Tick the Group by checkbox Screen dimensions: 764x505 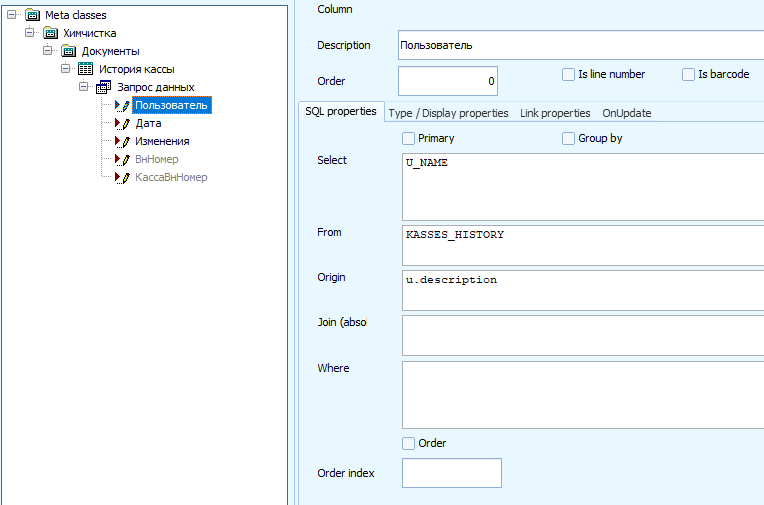[x=568, y=138]
